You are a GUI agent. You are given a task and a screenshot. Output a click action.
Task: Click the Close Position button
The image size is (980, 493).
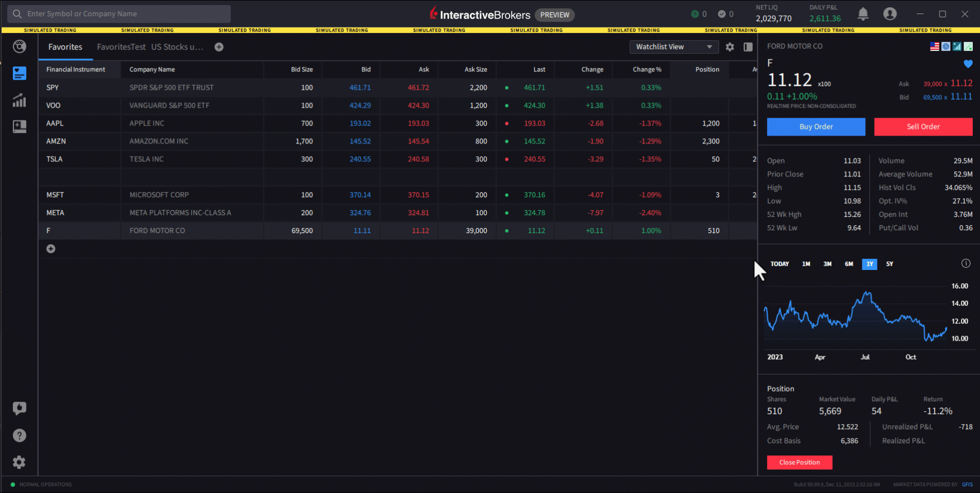800,462
